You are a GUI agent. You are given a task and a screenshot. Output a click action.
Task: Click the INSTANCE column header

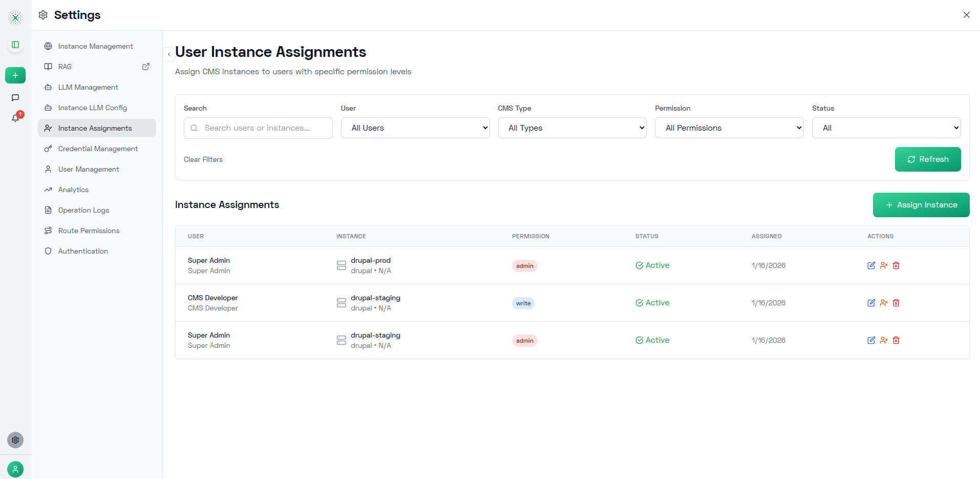(x=351, y=236)
